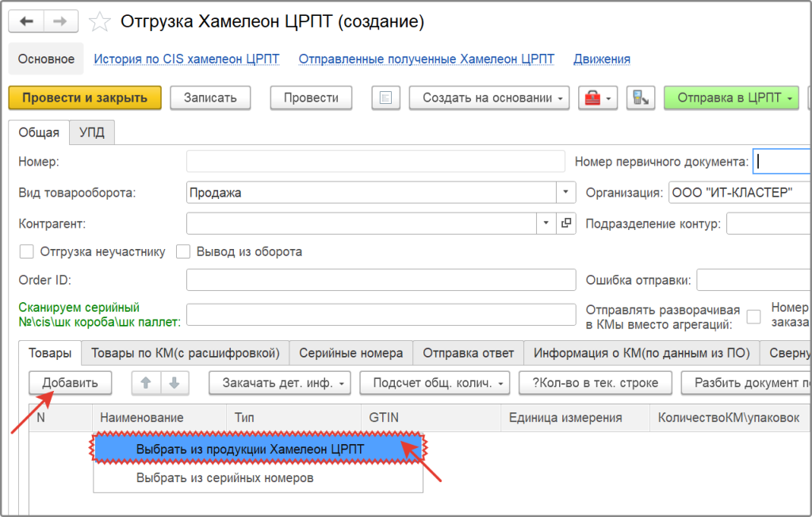Click the Ошибка отправки field
The width and height of the screenshot is (812, 517).
click(754, 280)
